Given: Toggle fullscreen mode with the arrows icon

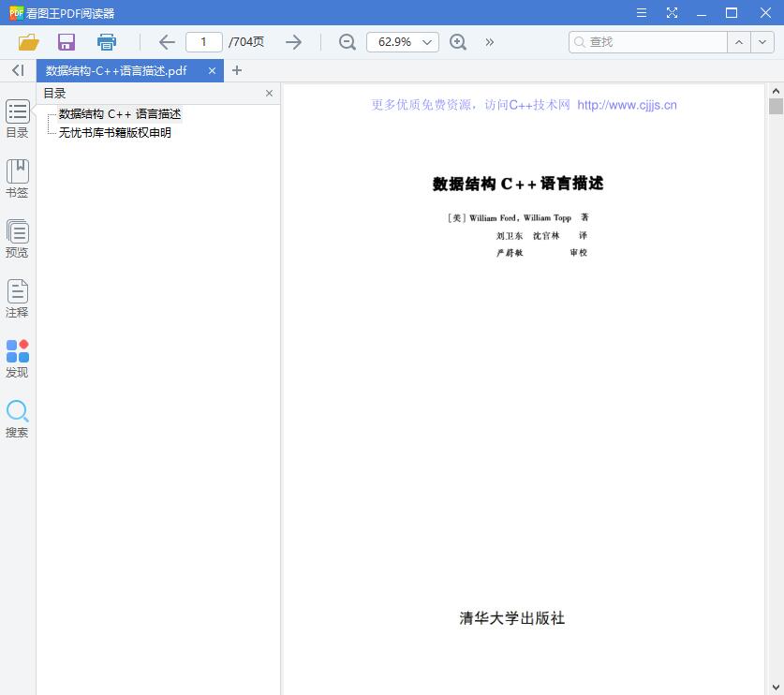Looking at the screenshot, I should coord(672,13).
